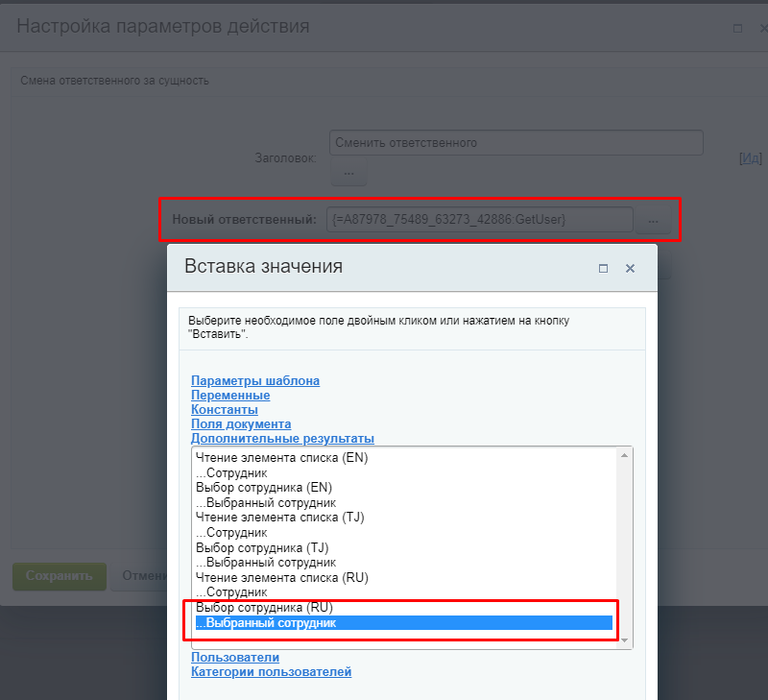The image size is (768, 700).
Task: Select Чтение элемента списка (EN)
Action: (404, 457)
